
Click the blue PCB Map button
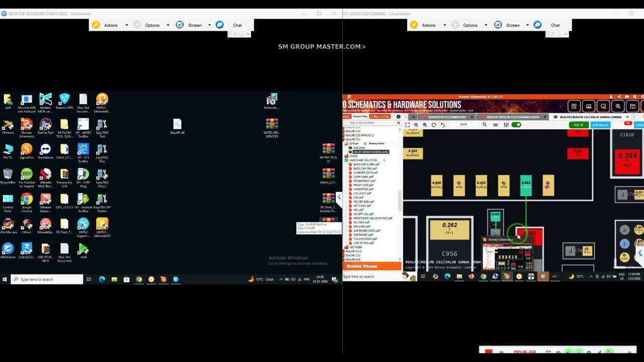coord(600,125)
